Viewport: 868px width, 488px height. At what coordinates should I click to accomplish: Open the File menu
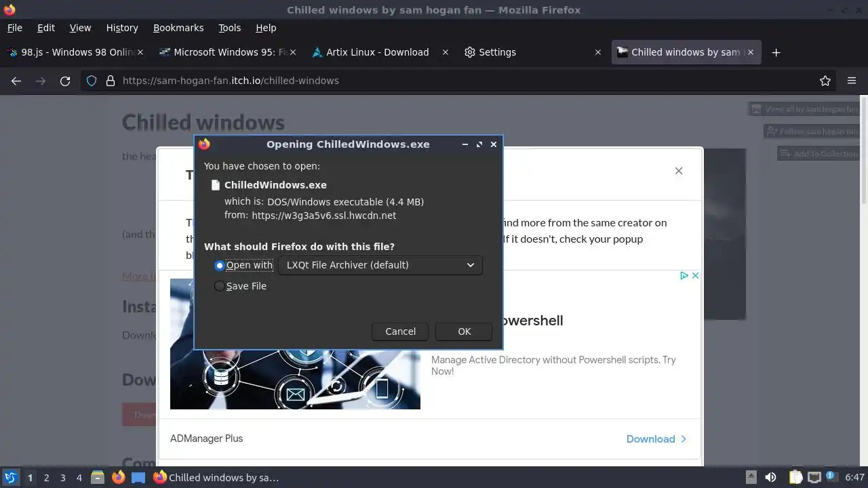(x=15, y=28)
